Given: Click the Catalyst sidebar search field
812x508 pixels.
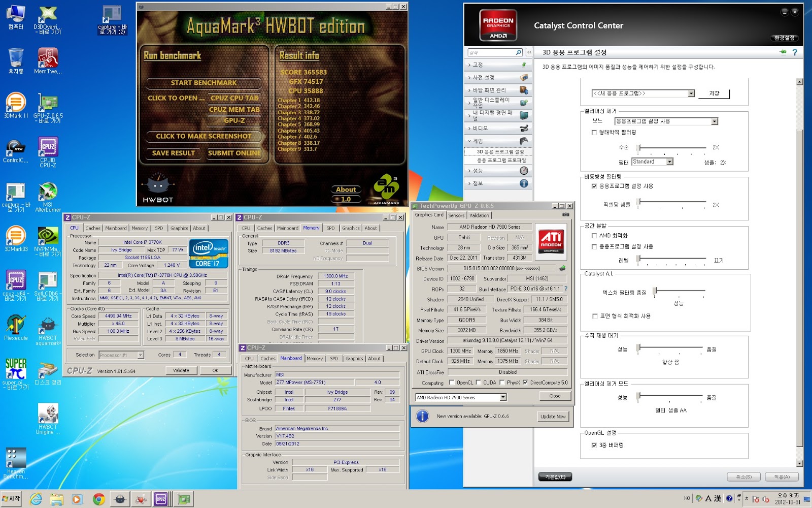Looking at the screenshot, I should point(491,52).
